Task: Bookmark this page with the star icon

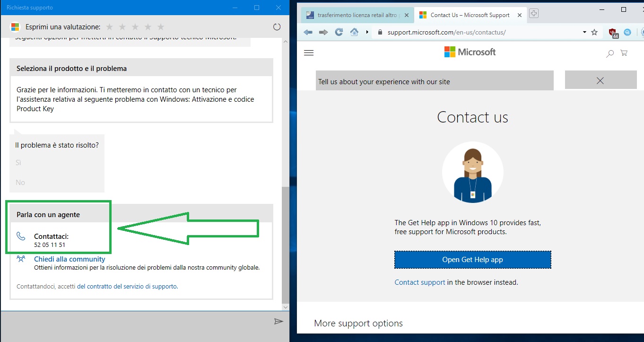Action: pos(594,32)
